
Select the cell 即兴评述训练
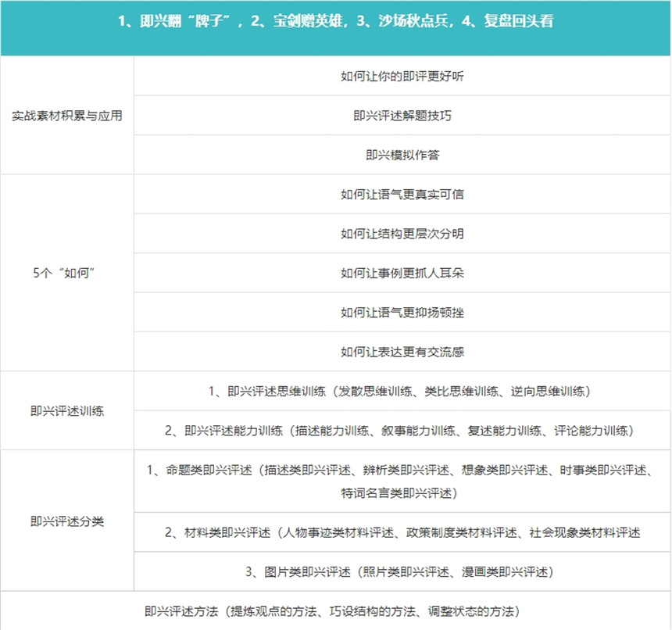click(x=67, y=410)
